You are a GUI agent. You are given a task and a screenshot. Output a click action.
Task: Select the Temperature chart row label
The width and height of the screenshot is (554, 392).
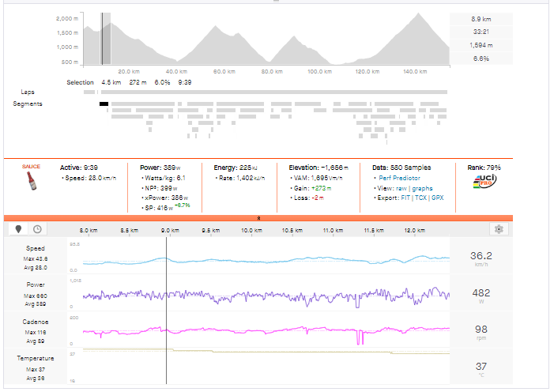tap(35, 358)
